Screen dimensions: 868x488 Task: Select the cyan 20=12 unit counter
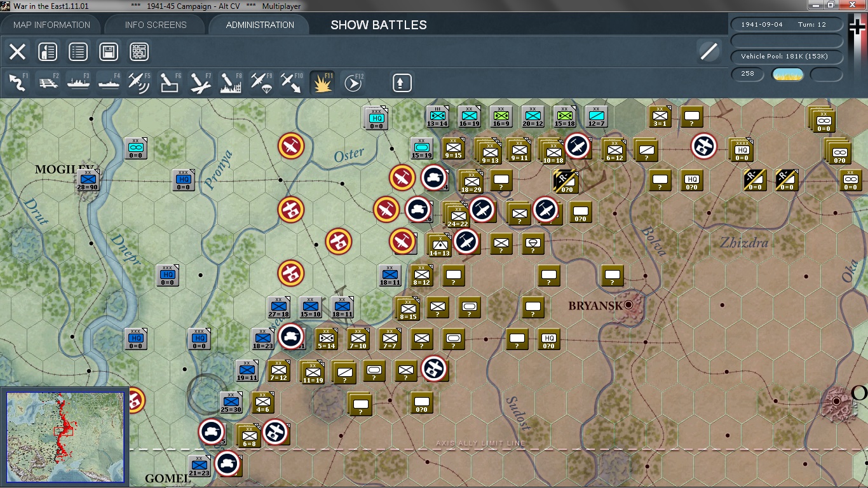tap(532, 117)
